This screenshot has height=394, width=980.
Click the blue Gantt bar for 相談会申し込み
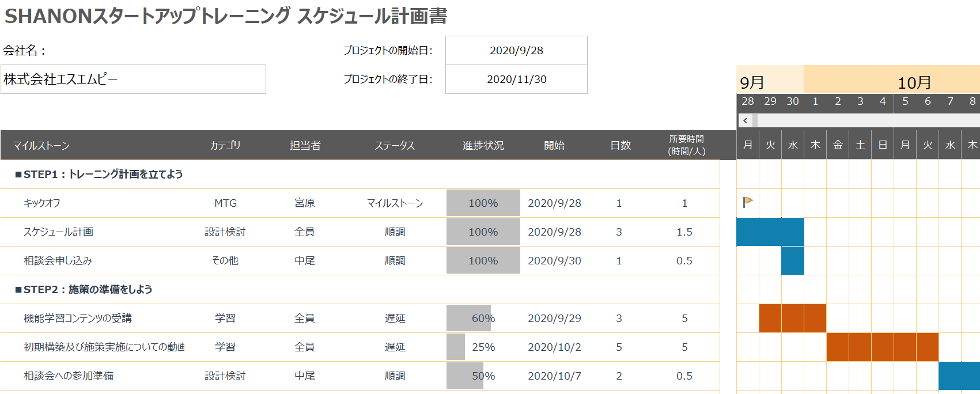pyautogui.click(x=793, y=260)
